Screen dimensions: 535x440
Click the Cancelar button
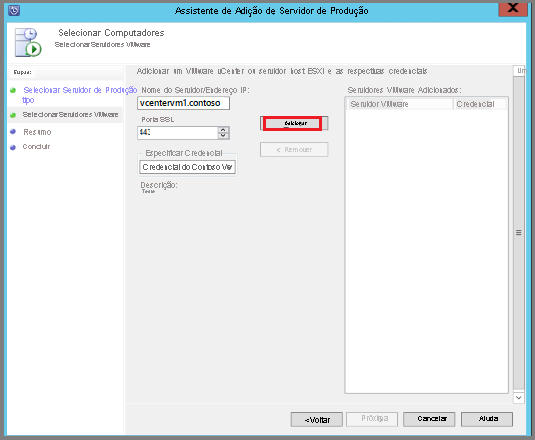coord(429,419)
